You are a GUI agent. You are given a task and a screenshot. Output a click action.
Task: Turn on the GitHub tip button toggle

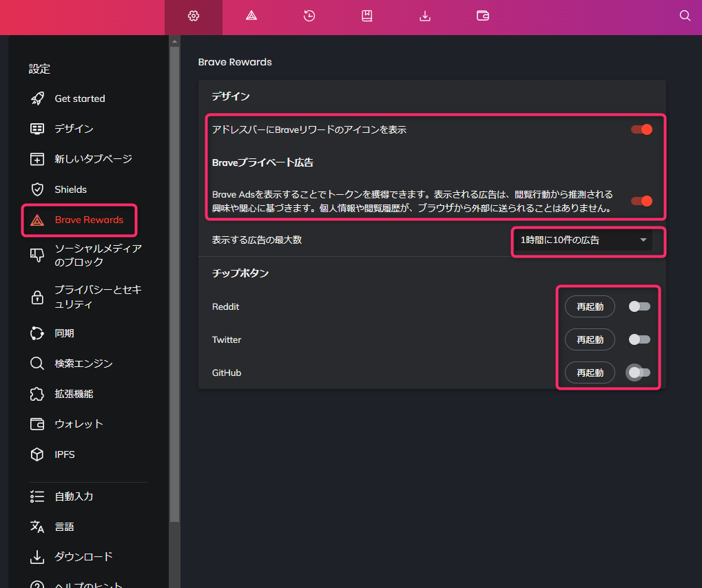[x=639, y=372]
